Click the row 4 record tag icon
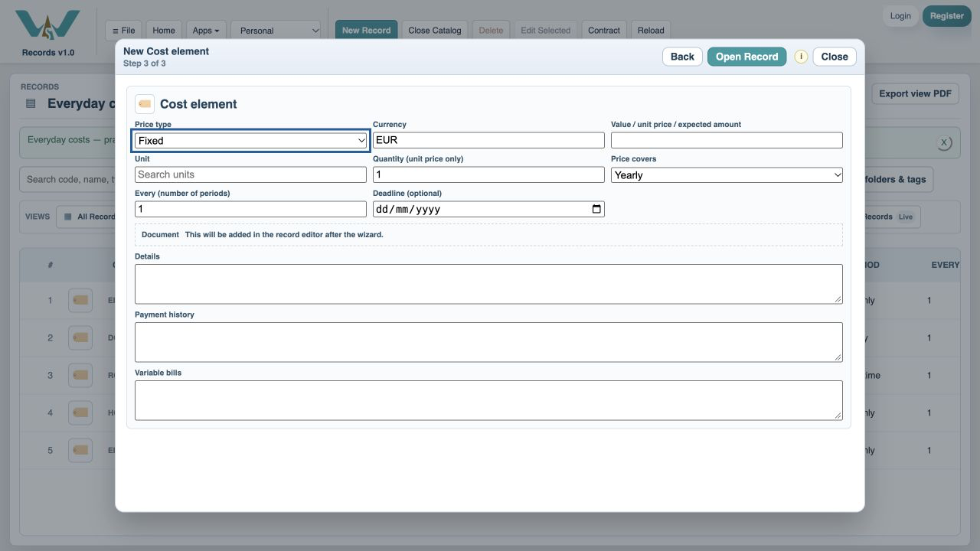Image resolution: width=980 pixels, height=551 pixels. click(x=80, y=412)
